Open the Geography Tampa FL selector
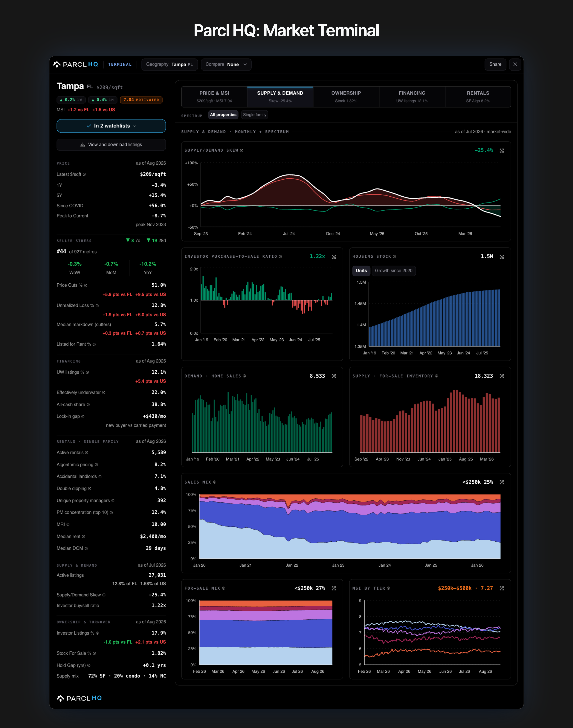Screen dimensions: 573x728 pyautogui.click(x=169, y=64)
